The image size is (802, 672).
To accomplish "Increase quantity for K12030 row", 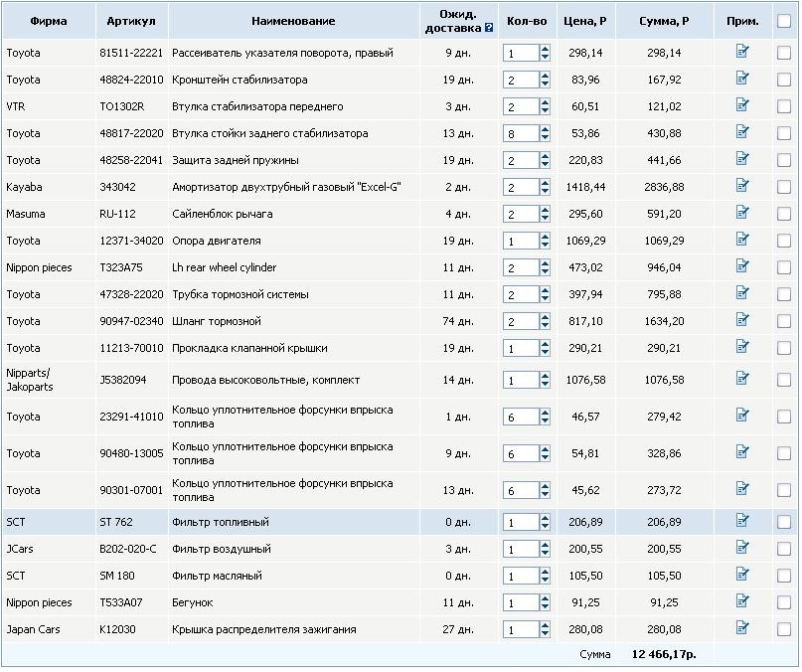I will pyautogui.click(x=545, y=625).
